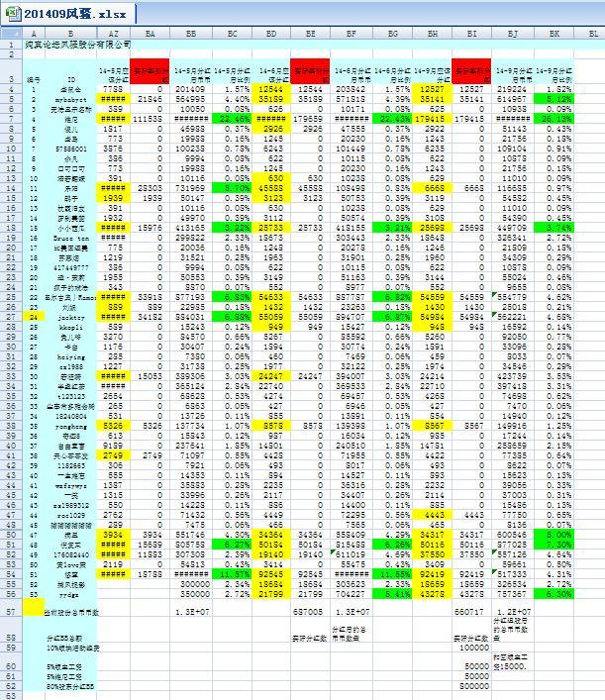The image size is (605, 700).
Task: Select column B header
Action: (70, 34)
